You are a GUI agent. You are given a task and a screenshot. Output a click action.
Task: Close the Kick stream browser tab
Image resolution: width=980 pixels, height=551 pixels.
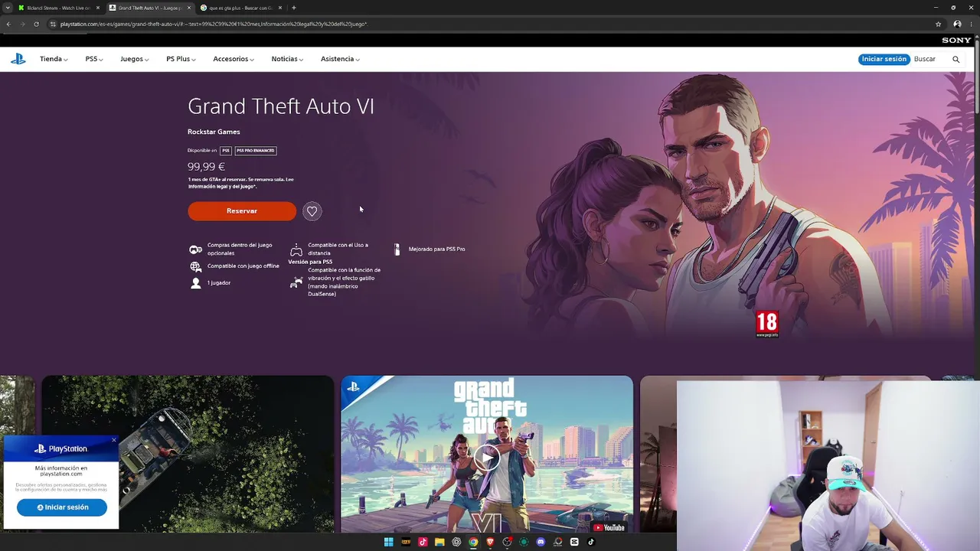click(98, 8)
